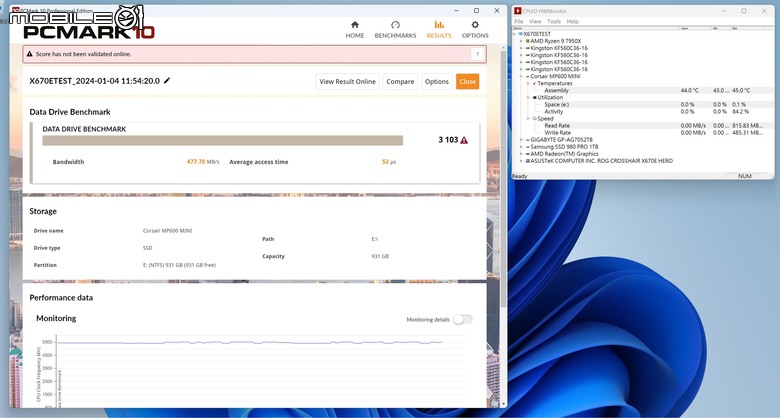The width and height of the screenshot is (780, 418).
Task: Click the scroll-down arrow in the PCMark window
Action: click(x=503, y=404)
